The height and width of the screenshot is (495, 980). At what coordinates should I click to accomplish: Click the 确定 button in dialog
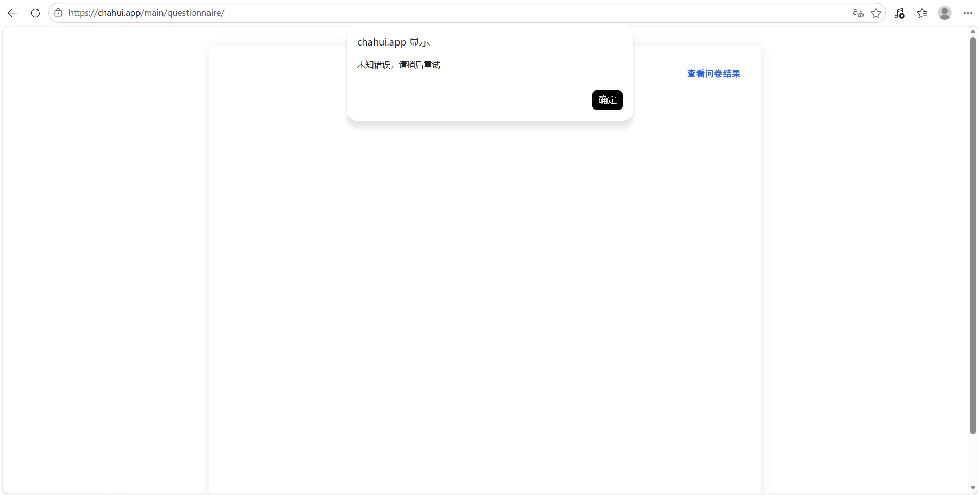coord(607,100)
